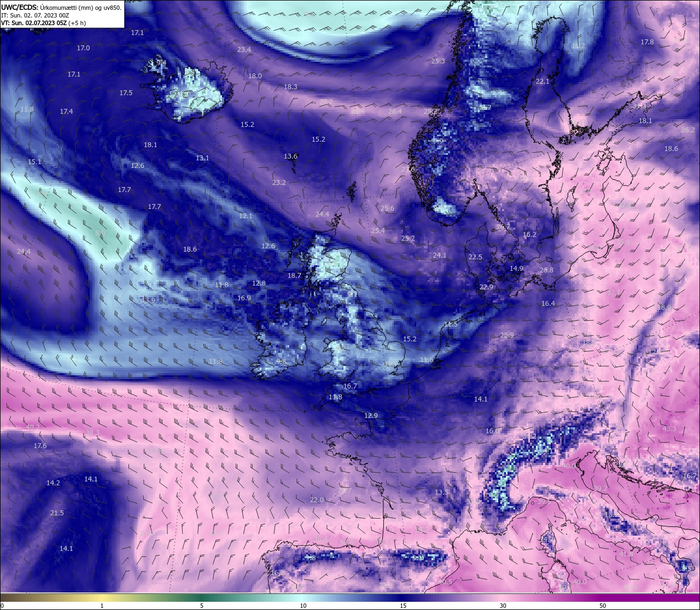Click the 11.5 value off Netherlands coast
The height and width of the screenshot is (610, 700).
[451, 324]
